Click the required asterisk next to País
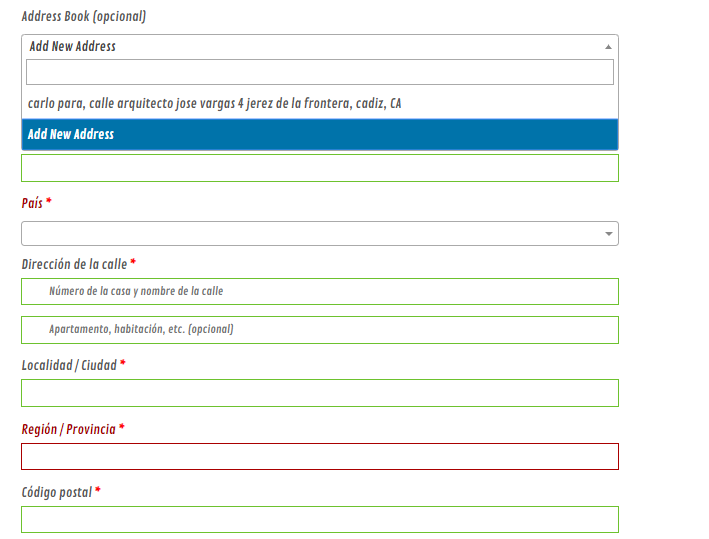Image resolution: width=709 pixels, height=539 pixels. click(x=49, y=201)
